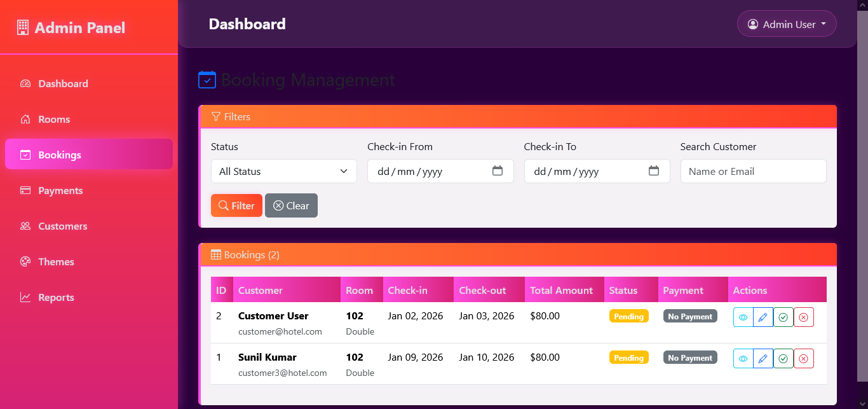View details of Sunil Kumar booking via eye icon
The height and width of the screenshot is (409, 868).
[x=743, y=359]
